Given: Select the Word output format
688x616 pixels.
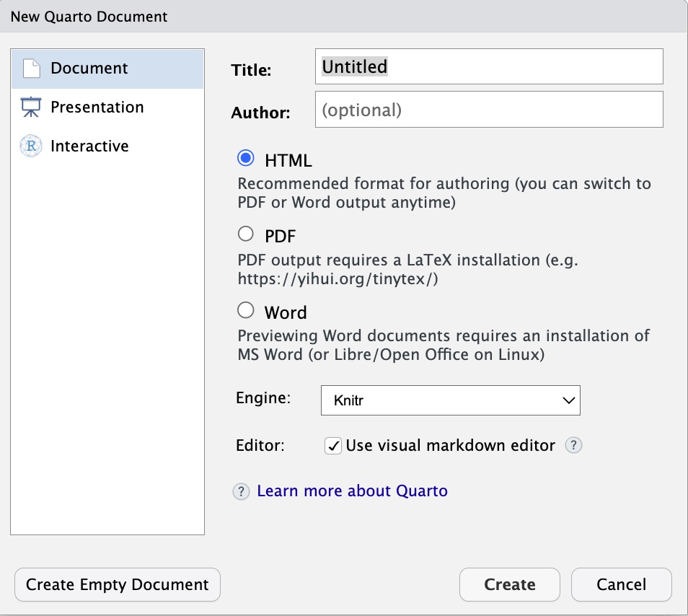Looking at the screenshot, I should pyautogui.click(x=246, y=310).
